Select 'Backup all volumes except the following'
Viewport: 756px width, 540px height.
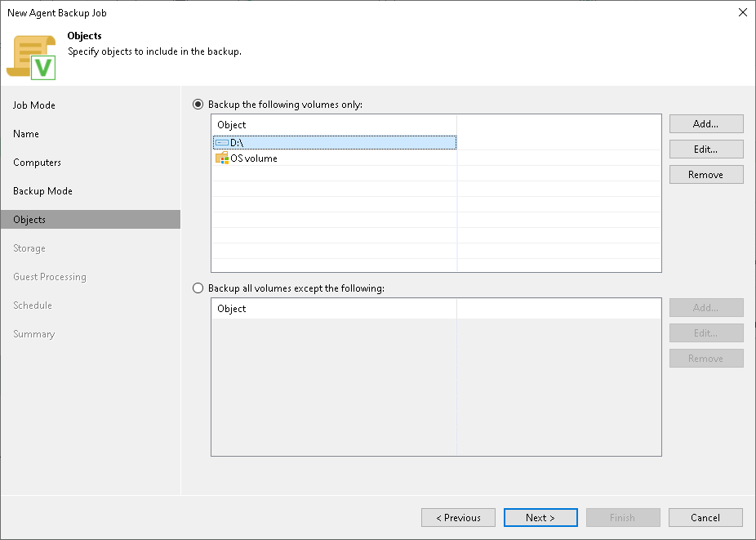(198, 288)
